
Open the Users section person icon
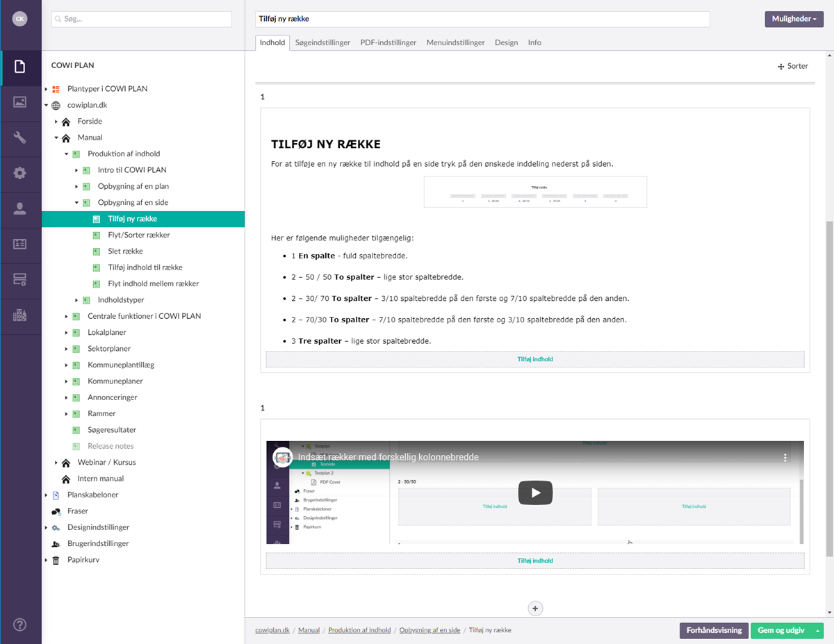pos(20,208)
